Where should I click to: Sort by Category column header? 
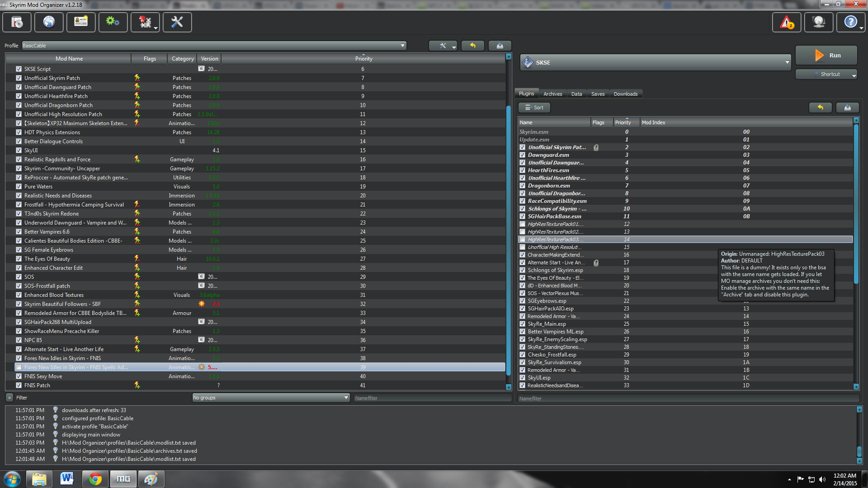(x=183, y=59)
